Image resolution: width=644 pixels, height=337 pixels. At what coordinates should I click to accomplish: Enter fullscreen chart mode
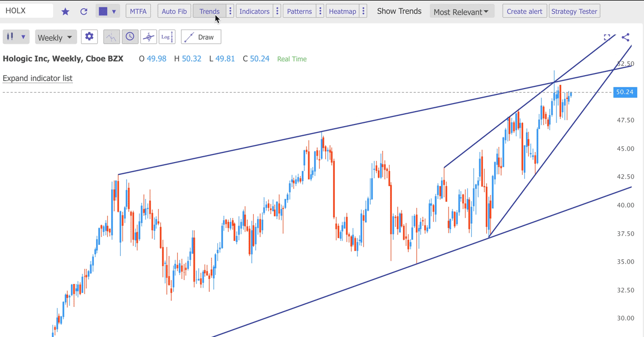608,38
